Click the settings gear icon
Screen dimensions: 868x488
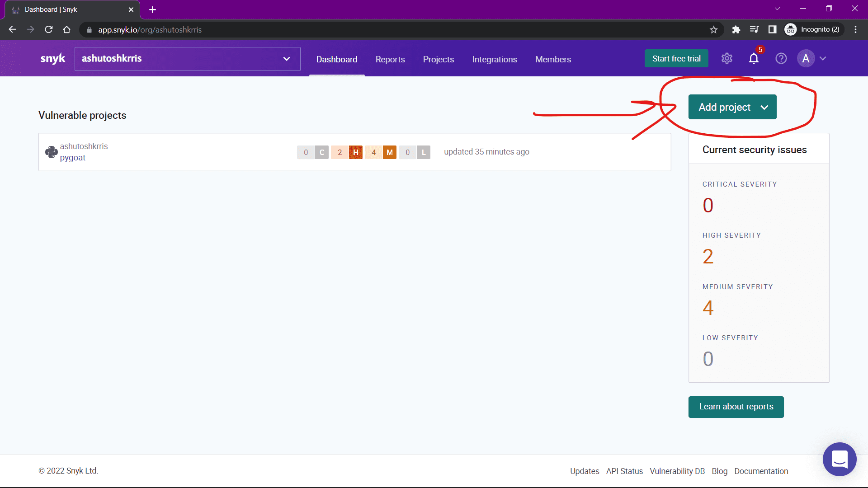click(x=726, y=58)
